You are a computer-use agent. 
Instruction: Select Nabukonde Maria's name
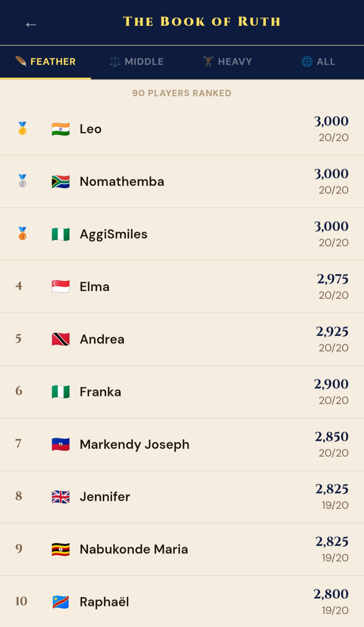[134, 549]
